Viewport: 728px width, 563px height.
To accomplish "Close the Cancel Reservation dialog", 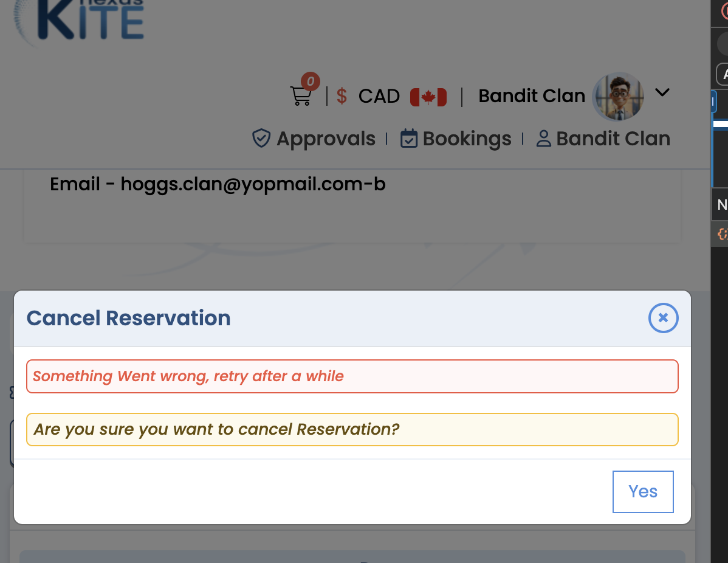I will [x=663, y=318].
